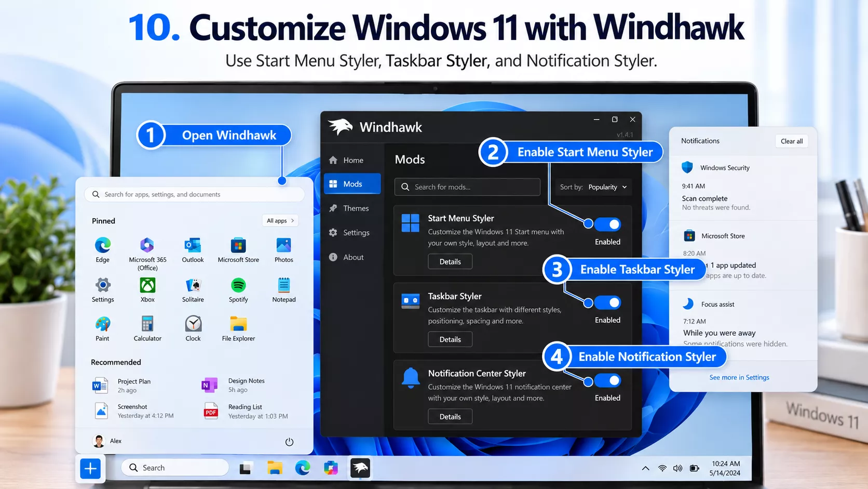Open Outlook in the Start menu
The width and height of the screenshot is (868, 489).
193,250
